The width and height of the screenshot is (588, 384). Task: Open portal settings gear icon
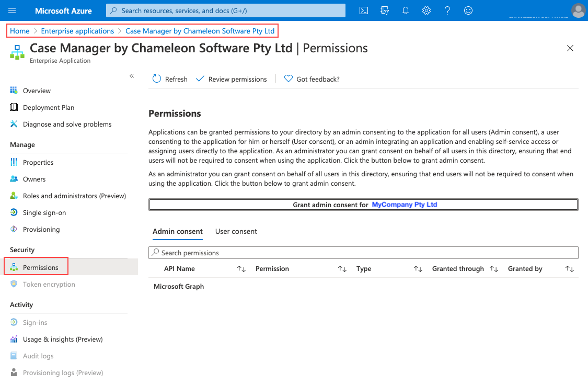click(426, 10)
